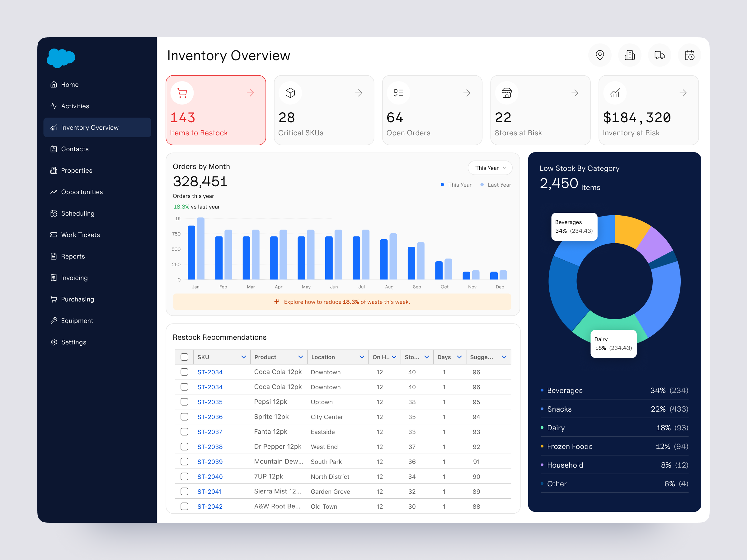Open Inventory at Risk via its arrow
The width and height of the screenshot is (747, 560).
click(683, 93)
